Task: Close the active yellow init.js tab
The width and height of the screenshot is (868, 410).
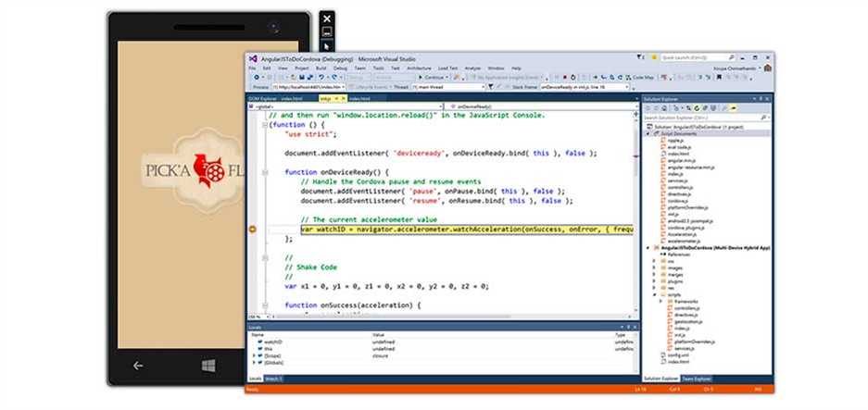Action: 344,98
